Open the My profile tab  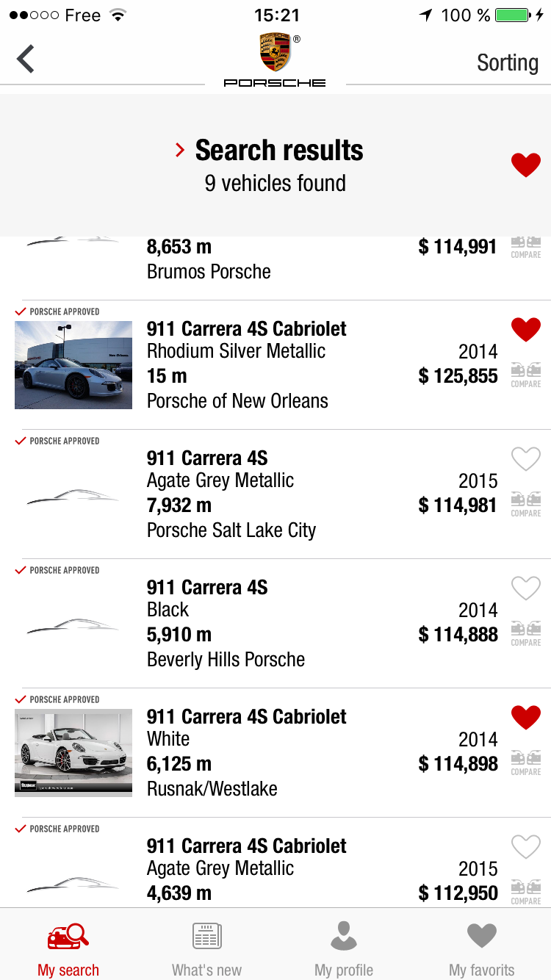coord(344,948)
